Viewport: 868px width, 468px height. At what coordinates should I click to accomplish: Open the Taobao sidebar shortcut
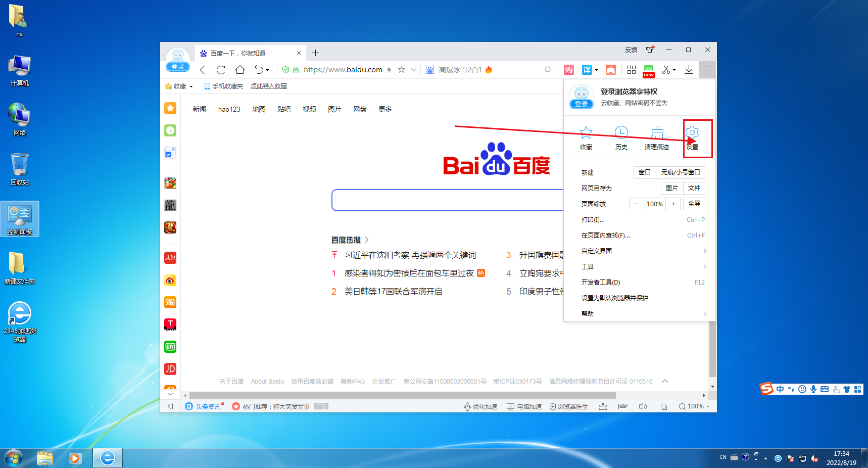tap(170, 302)
